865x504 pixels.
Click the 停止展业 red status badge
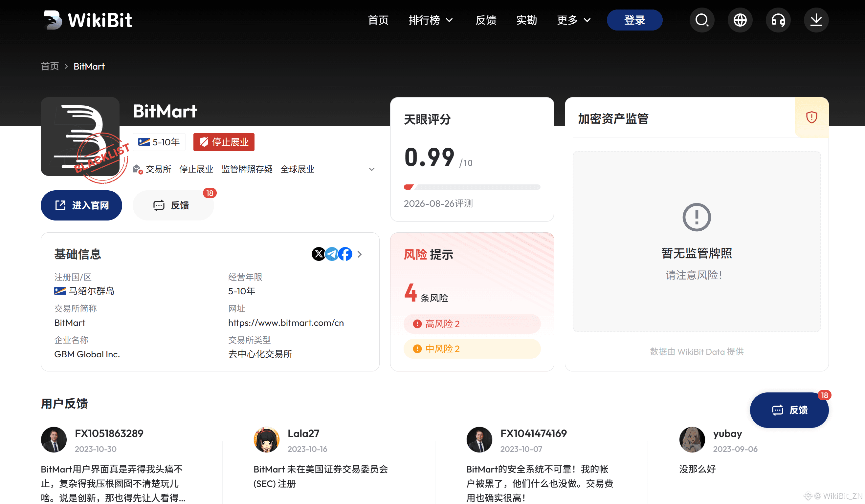click(x=224, y=142)
